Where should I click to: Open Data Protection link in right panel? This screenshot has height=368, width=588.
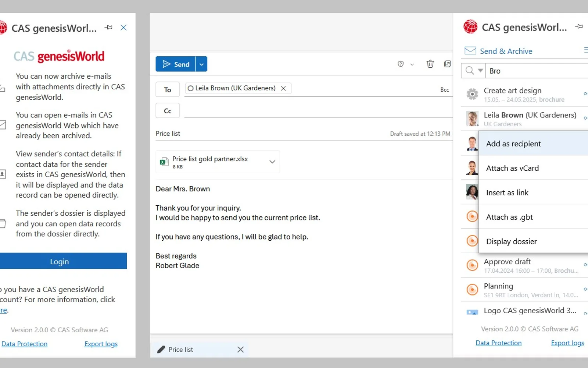(499, 343)
